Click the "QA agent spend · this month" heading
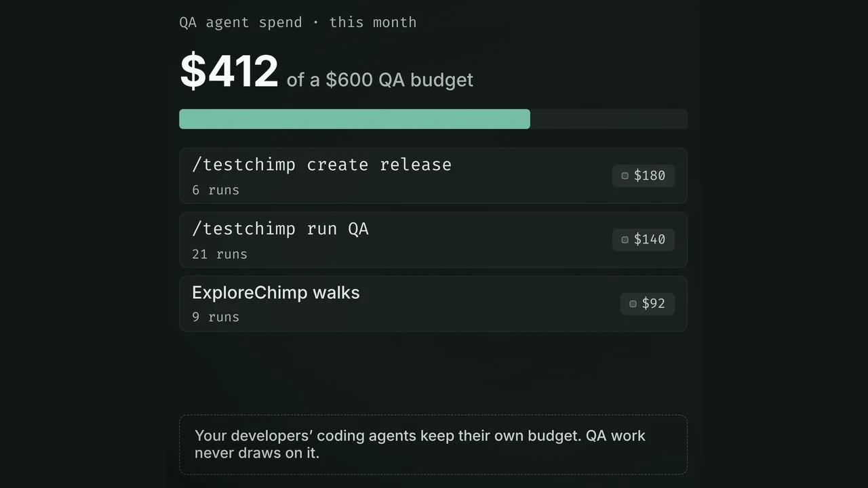868x488 pixels. point(298,22)
